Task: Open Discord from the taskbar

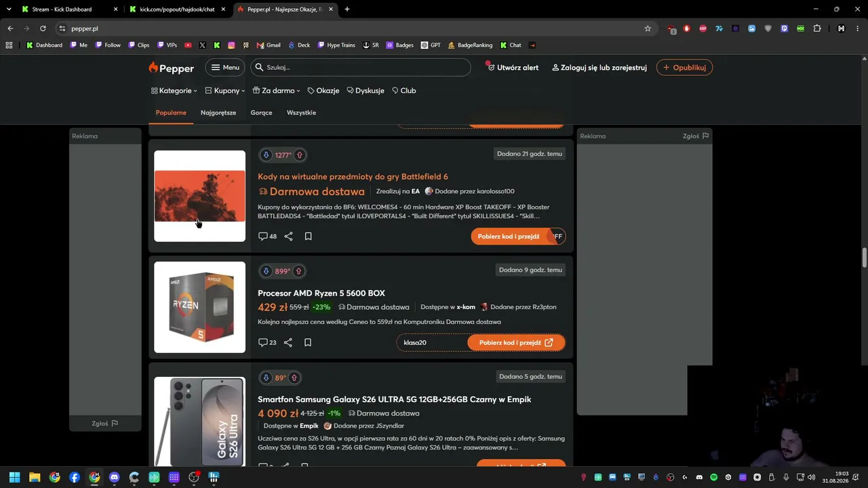Action: click(114, 477)
